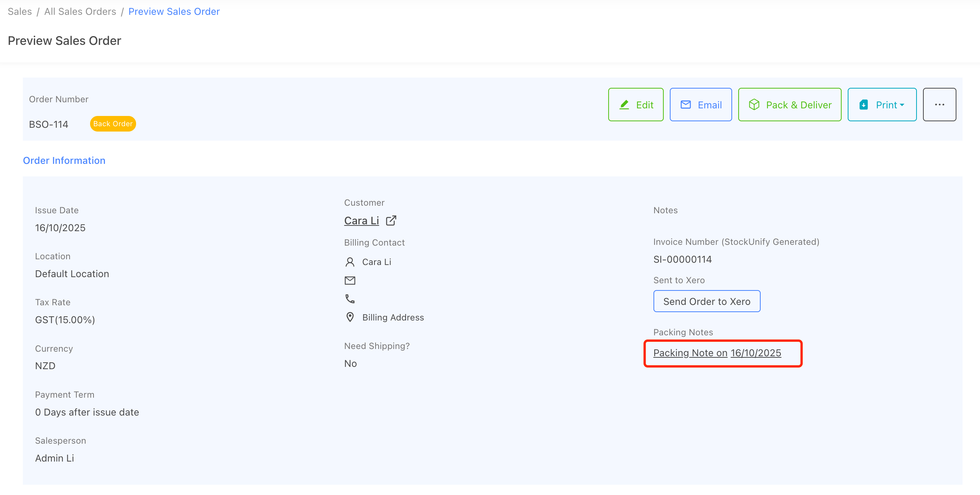Click the download file icon in Print
980x495 pixels.
(x=864, y=105)
